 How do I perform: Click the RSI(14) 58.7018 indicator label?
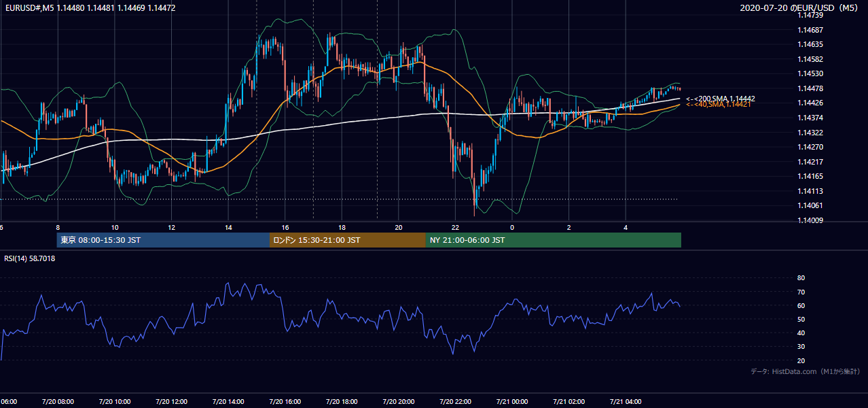tap(30, 258)
